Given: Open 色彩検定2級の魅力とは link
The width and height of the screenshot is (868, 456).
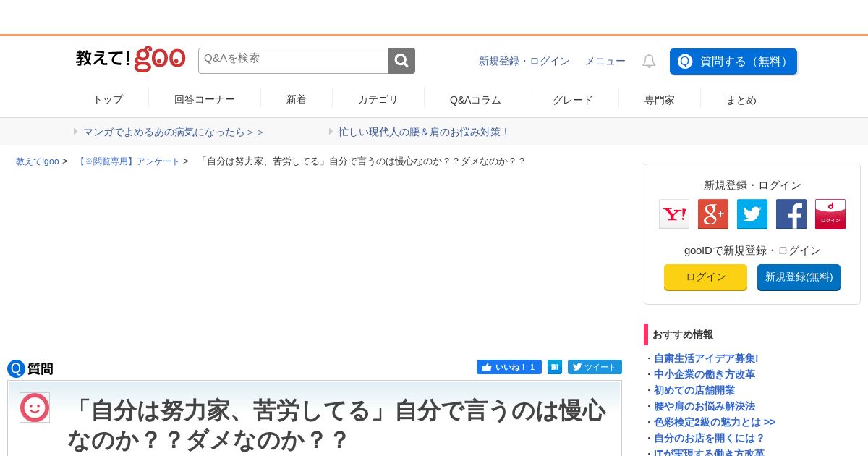Looking at the screenshot, I should (x=715, y=422).
